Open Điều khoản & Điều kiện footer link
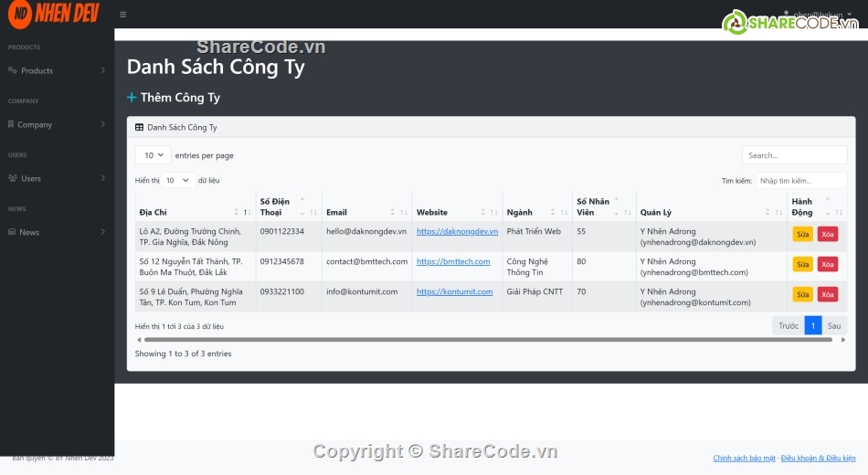The width and height of the screenshot is (868, 475). 818,458
